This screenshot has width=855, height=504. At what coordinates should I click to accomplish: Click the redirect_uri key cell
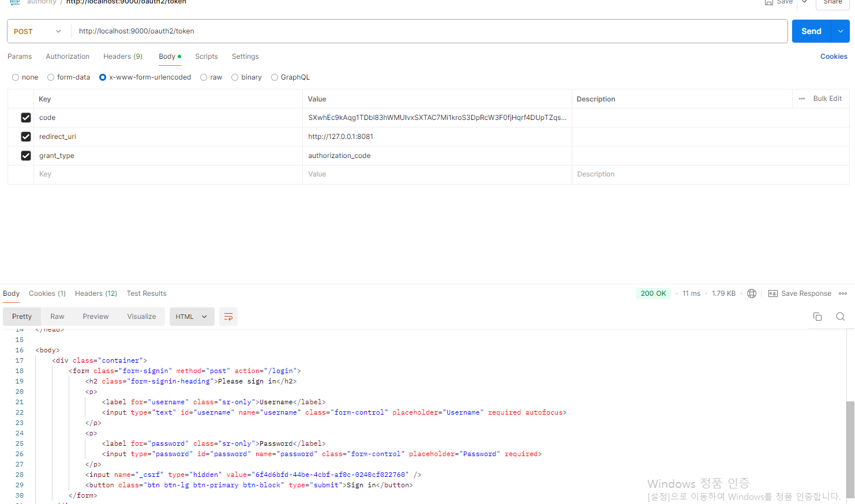(x=168, y=137)
